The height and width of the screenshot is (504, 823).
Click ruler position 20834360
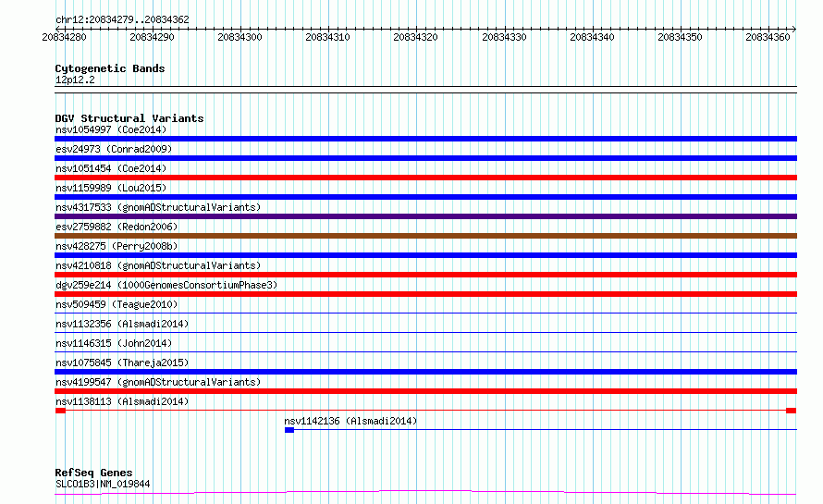click(x=768, y=37)
